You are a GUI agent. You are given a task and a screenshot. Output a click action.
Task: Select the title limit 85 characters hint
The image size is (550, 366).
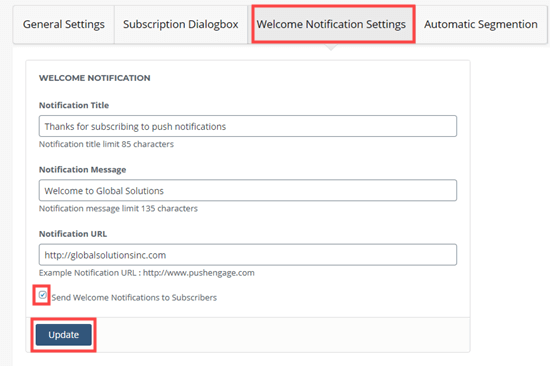[x=106, y=144]
